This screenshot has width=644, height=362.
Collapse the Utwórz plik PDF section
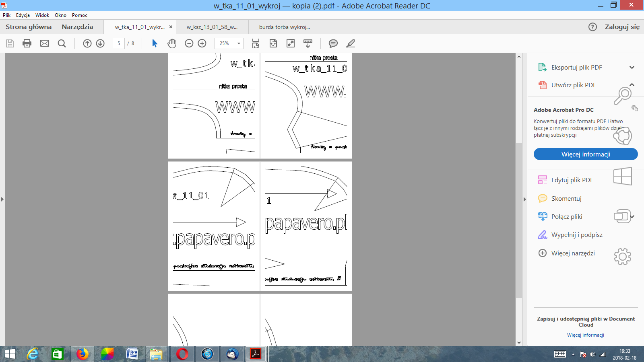(x=632, y=85)
